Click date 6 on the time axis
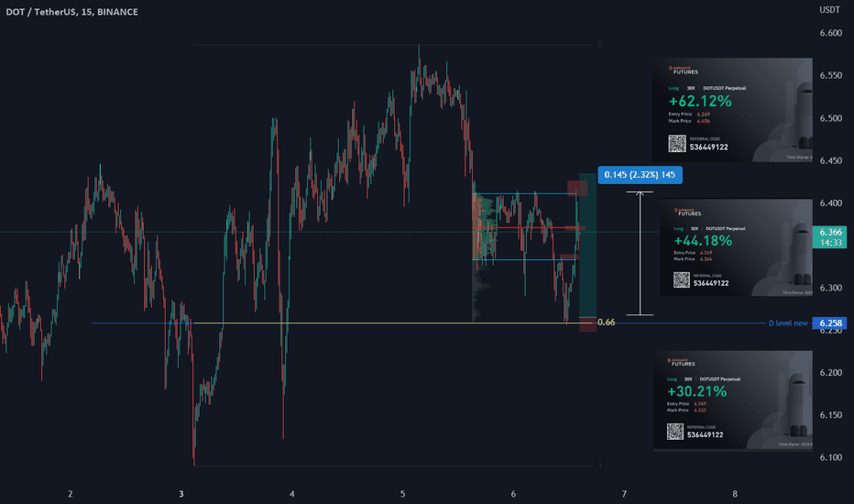The width and height of the screenshot is (854, 504). [513, 494]
